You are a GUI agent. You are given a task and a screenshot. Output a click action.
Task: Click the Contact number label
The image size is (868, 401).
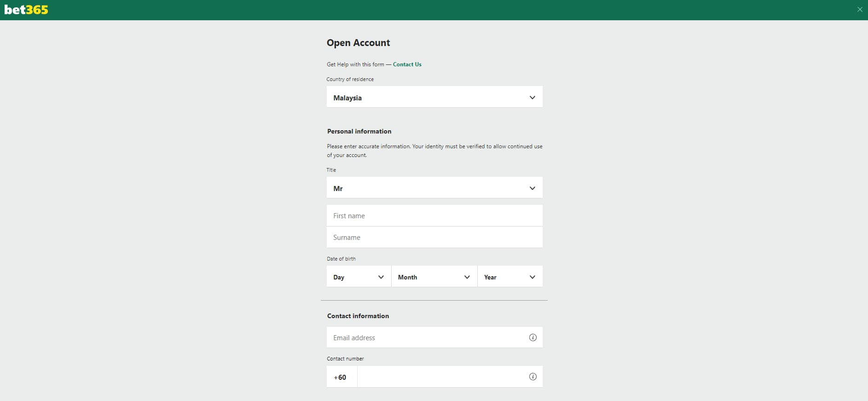(x=345, y=359)
